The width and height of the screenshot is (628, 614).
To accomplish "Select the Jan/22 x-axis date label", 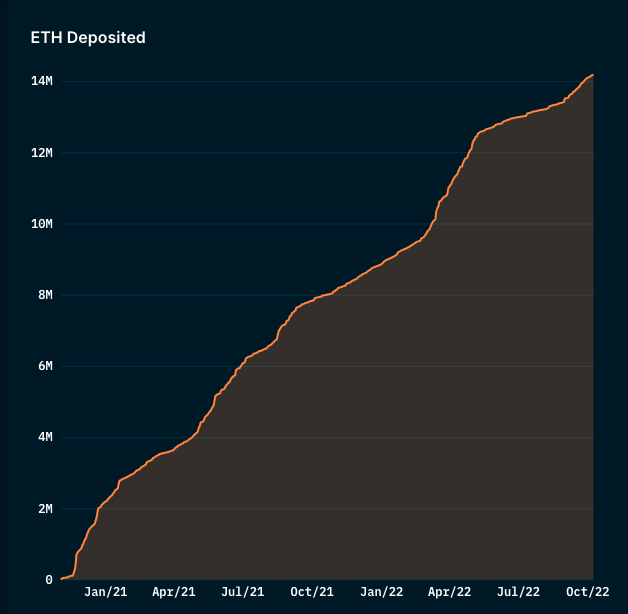I will (x=381, y=592).
